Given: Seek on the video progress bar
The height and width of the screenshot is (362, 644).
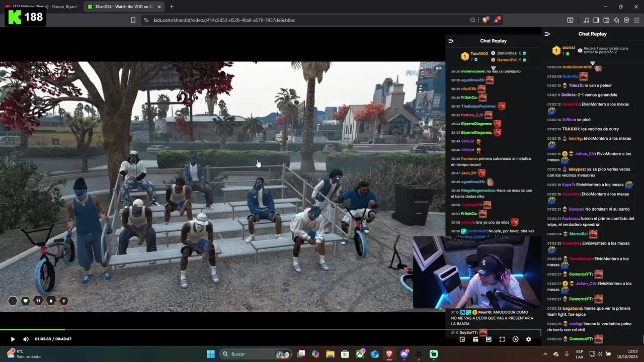Looking at the screenshot, I should [x=270, y=330].
